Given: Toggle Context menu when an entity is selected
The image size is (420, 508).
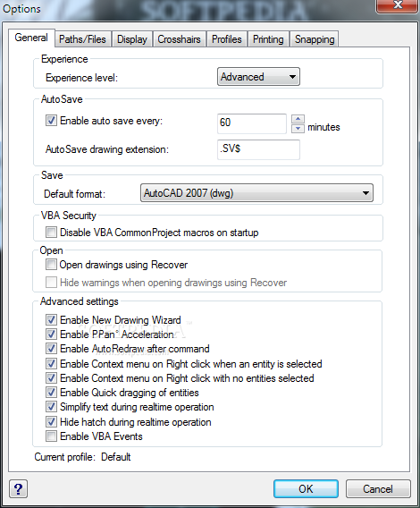Looking at the screenshot, I should point(51,363).
